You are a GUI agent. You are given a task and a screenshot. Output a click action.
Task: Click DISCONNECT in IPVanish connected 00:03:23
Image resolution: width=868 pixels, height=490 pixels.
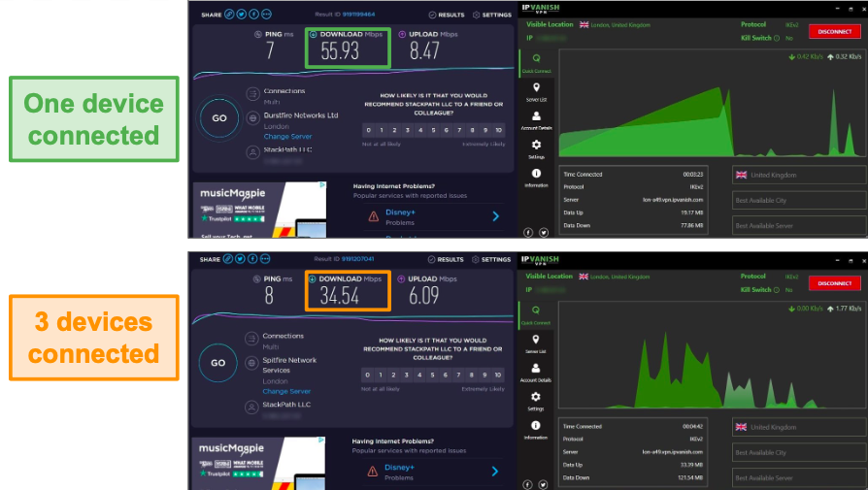click(834, 31)
